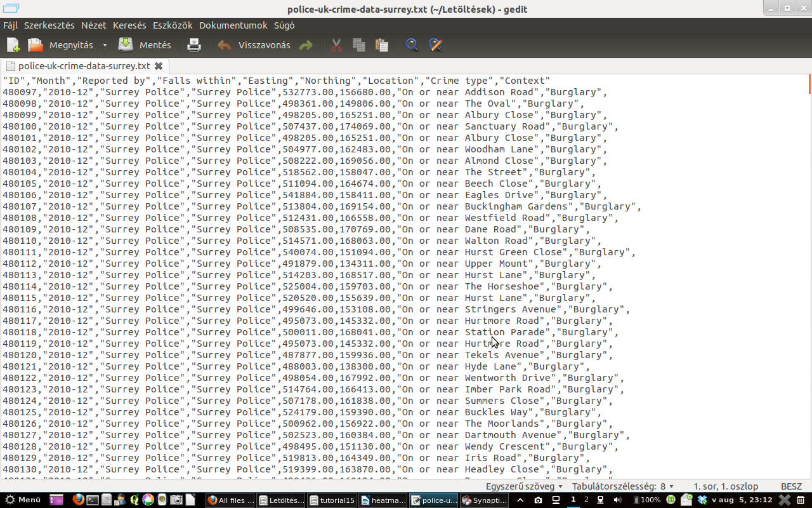The width and height of the screenshot is (812, 508).
Task: Open the Menü start button
Action: pos(23,500)
